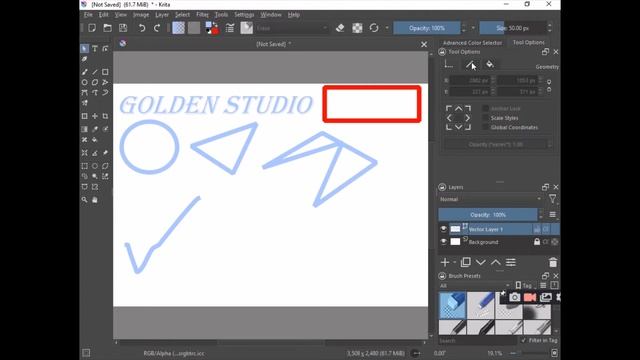Unlock the Background layer padlock
Viewport: 640px width, 360px height.
pyautogui.click(x=537, y=242)
